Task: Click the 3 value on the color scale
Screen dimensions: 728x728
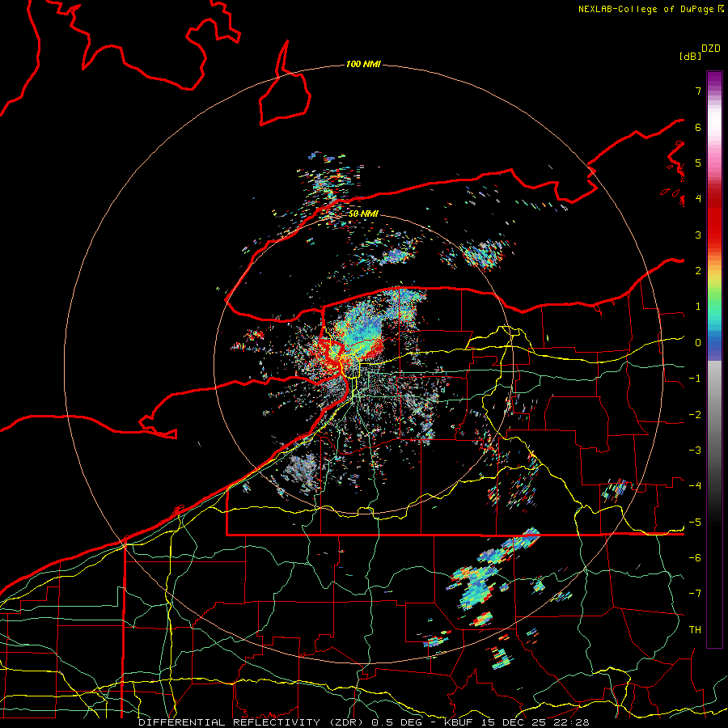Action: [x=698, y=235]
